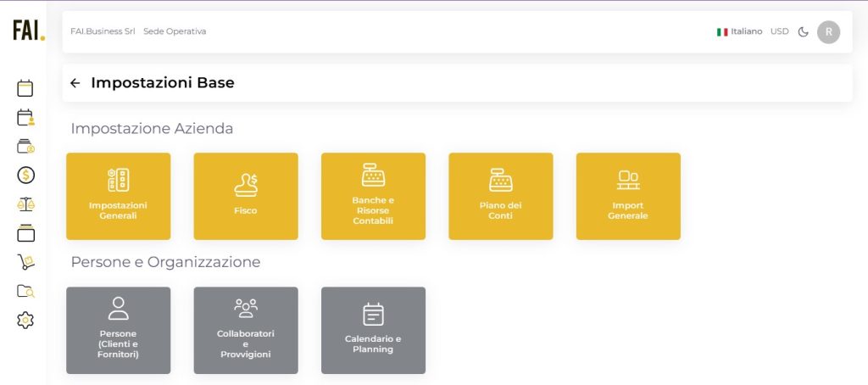This screenshot has height=385, width=868.
Task: Click the FAI.Business Srl company name
Action: click(x=103, y=31)
